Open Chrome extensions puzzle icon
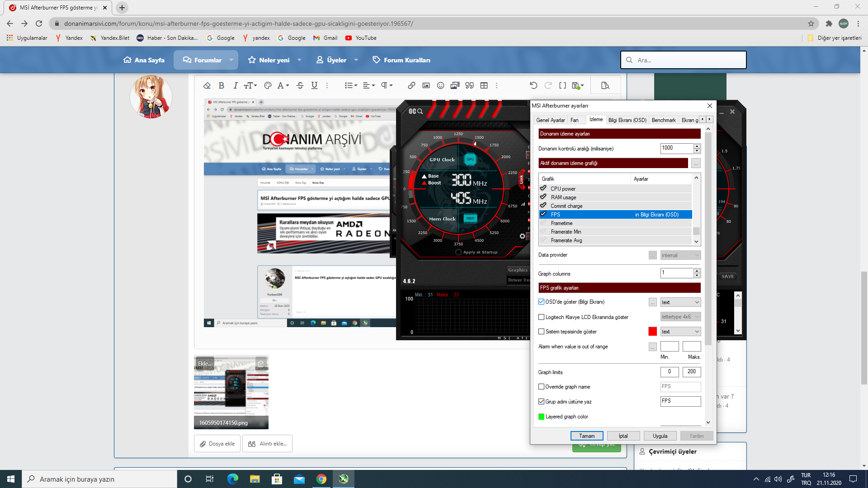This screenshot has width=868, height=488. click(829, 23)
